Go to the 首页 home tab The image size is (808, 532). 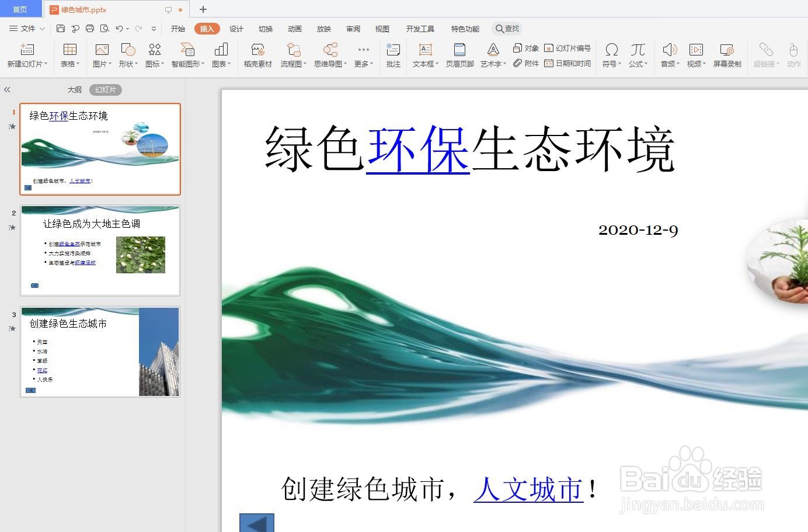[x=20, y=9]
